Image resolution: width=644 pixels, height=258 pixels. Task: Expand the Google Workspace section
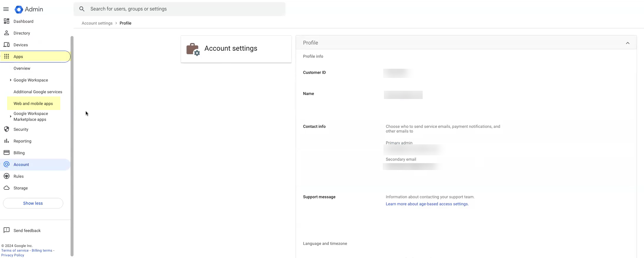(x=11, y=80)
